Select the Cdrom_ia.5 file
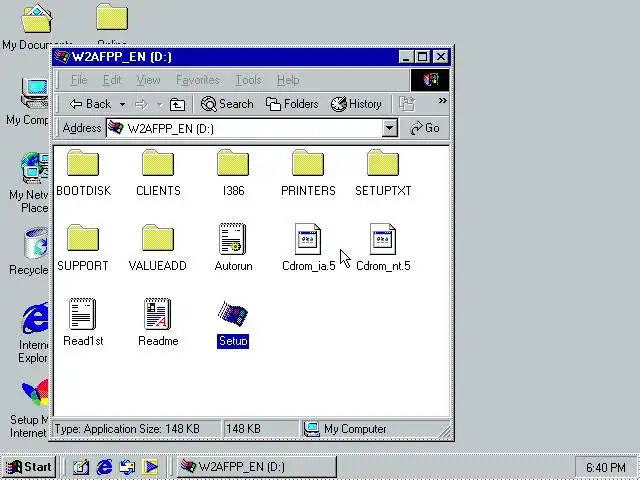The height and width of the screenshot is (480, 640). [x=308, y=248]
